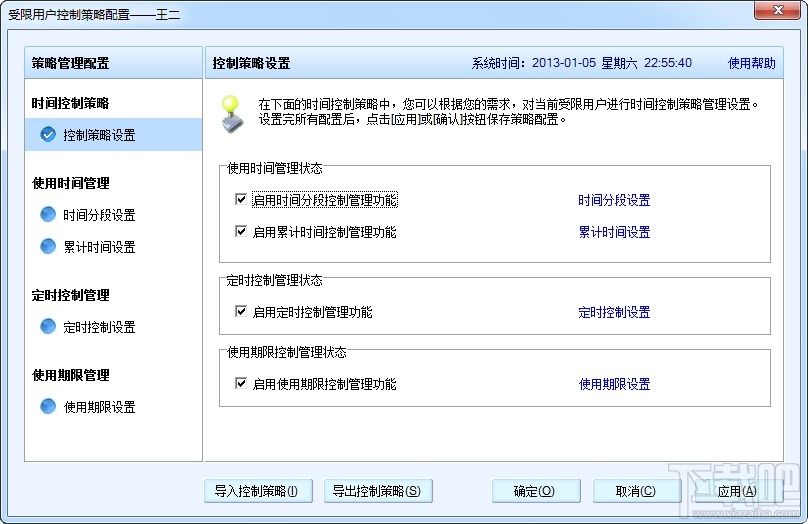Click the 使用时间管理 section heading
This screenshot has width=808, height=524.
(x=70, y=183)
